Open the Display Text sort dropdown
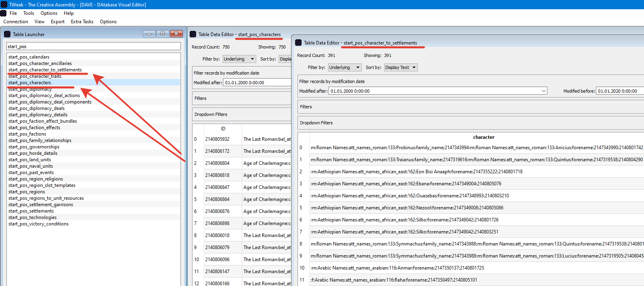This screenshot has width=644, height=286. pos(401,67)
